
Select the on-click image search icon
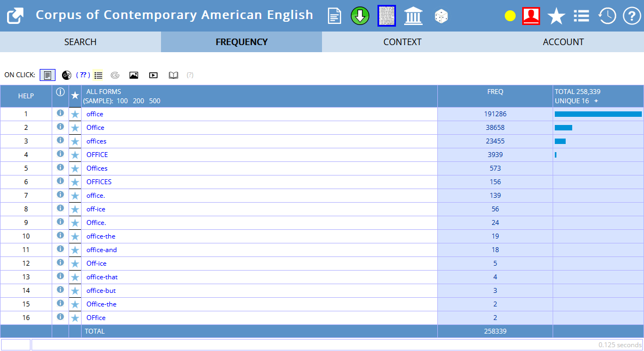coord(133,75)
